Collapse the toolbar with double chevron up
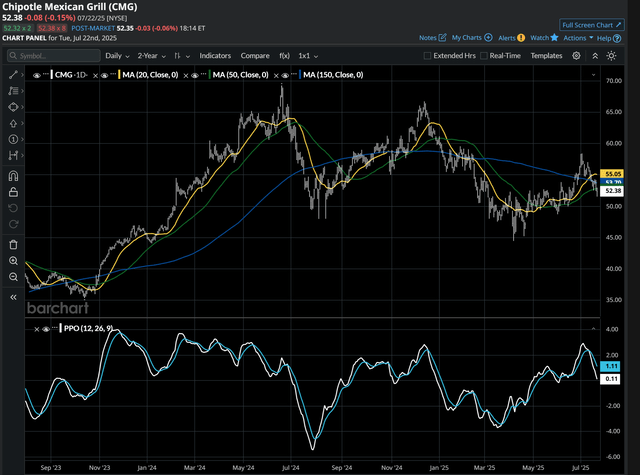This screenshot has width=640, height=475. coord(595,56)
